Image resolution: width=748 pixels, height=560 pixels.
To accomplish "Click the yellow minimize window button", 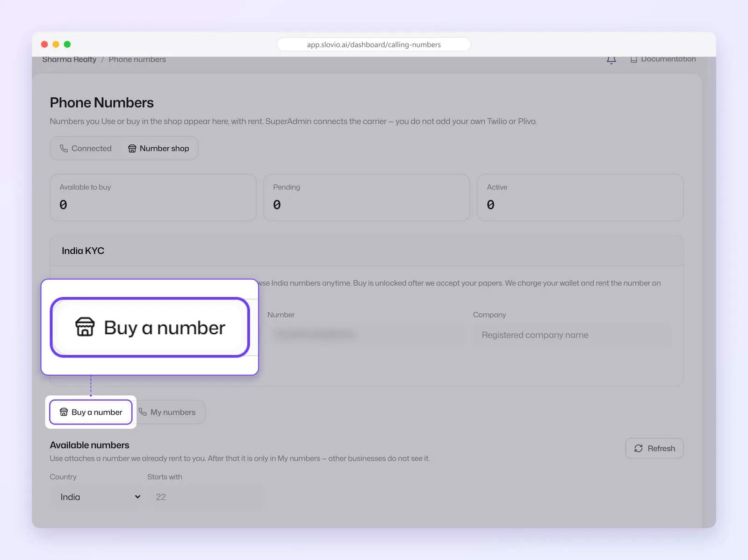I will (x=56, y=44).
